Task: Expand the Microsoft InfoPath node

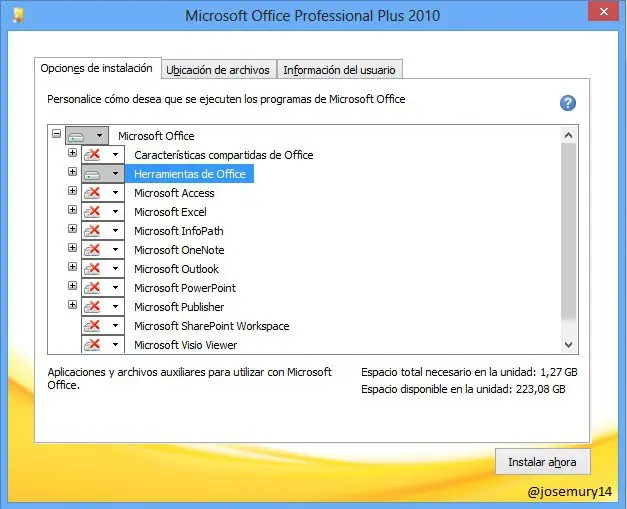Action: pos(72,228)
